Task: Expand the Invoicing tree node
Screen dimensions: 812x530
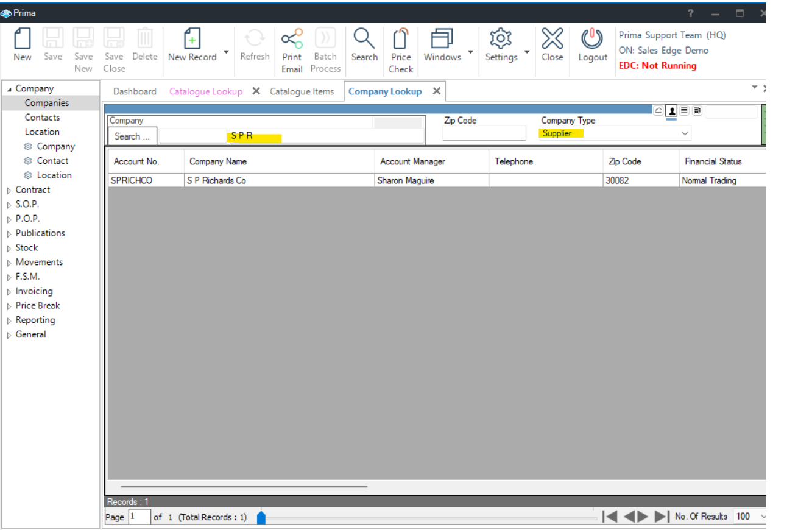Action: click(x=9, y=292)
